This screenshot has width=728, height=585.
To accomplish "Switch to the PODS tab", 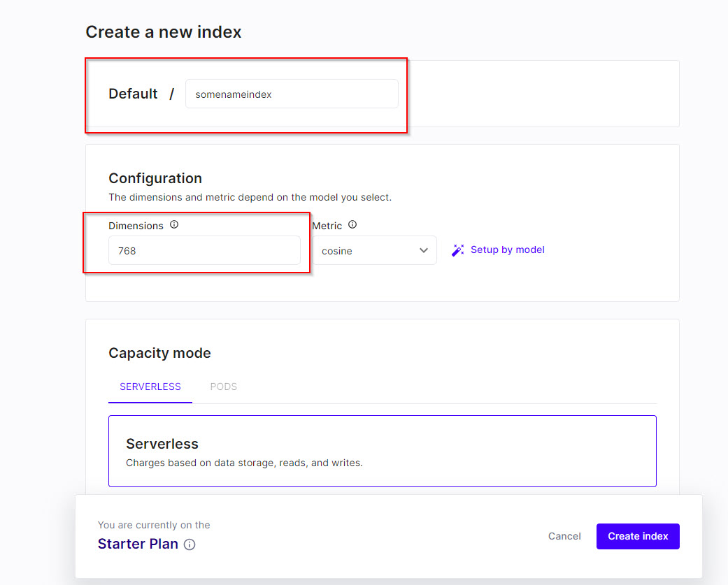I will (223, 387).
